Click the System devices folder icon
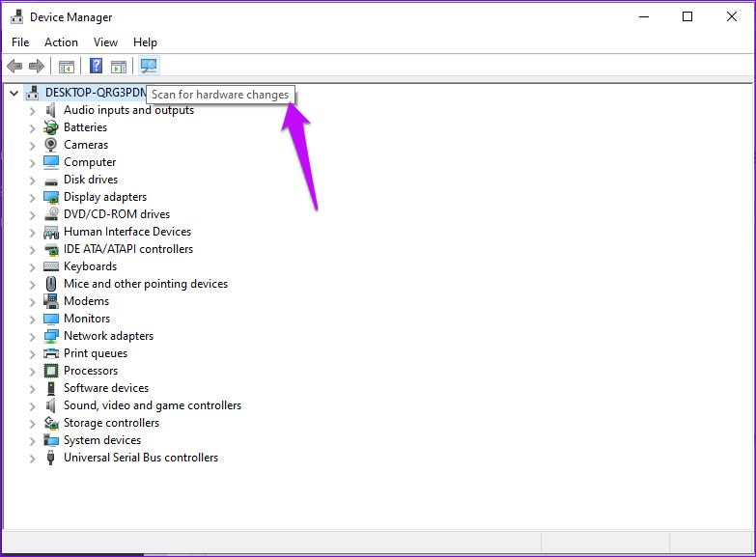756x557 pixels. (x=50, y=440)
